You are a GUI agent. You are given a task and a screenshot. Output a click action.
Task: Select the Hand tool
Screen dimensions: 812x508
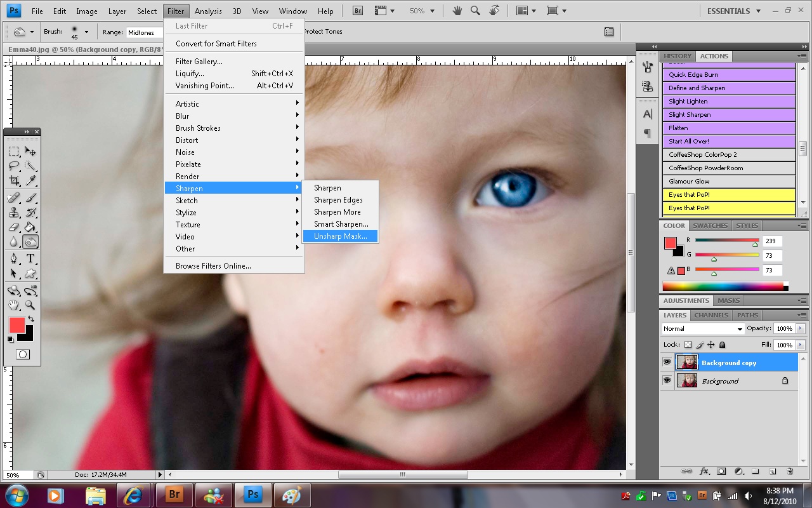(14, 305)
